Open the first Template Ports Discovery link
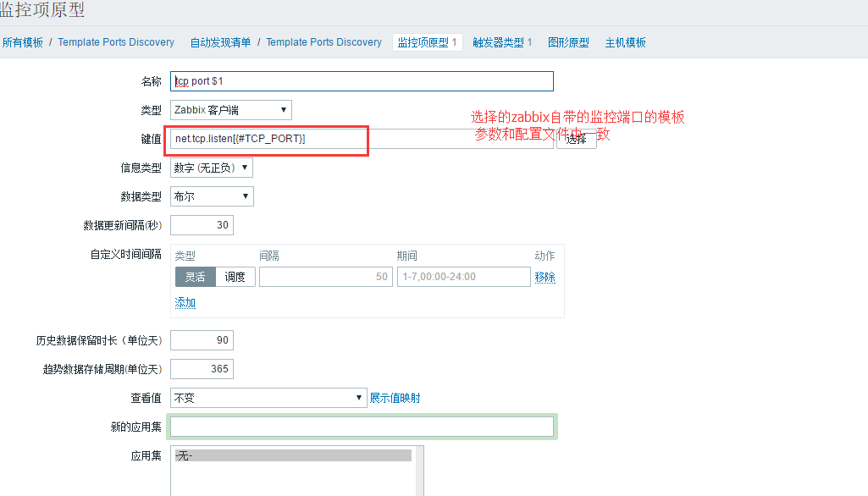Viewport: 868px width, 496px height. click(116, 41)
